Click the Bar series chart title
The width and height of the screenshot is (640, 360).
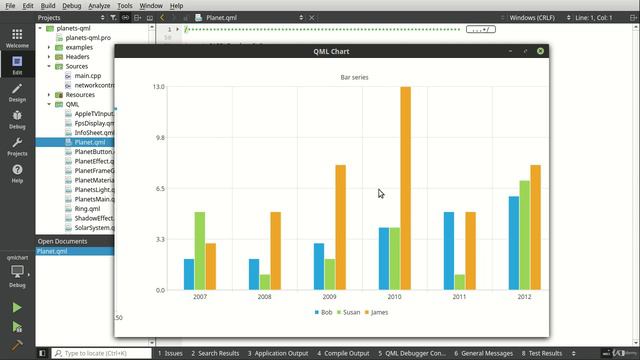[354, 77]
